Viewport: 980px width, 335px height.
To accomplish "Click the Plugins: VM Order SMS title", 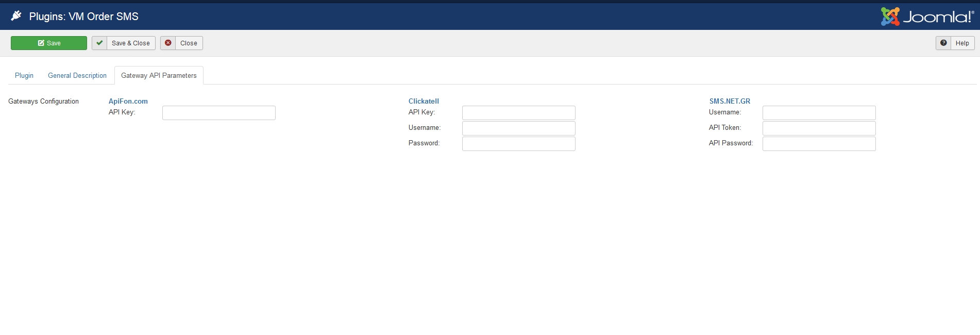I will (84, 16).
